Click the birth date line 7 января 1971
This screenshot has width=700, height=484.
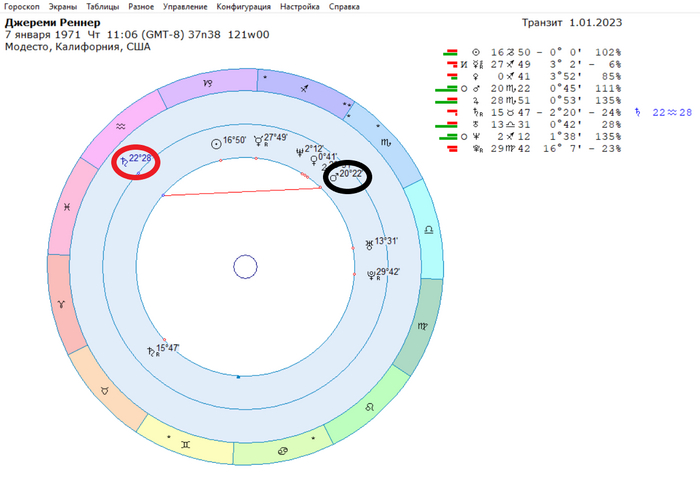(x=43, y=35)
